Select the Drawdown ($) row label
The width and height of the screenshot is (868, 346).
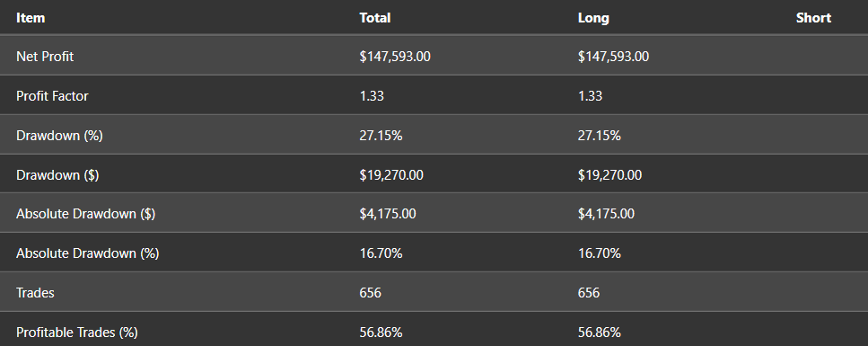[x=57, y=174]
